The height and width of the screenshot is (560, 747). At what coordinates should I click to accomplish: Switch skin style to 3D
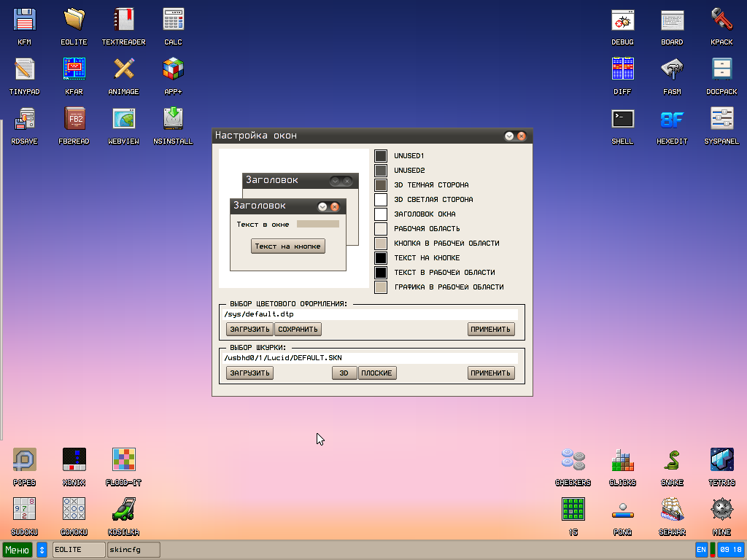(344, 373)
